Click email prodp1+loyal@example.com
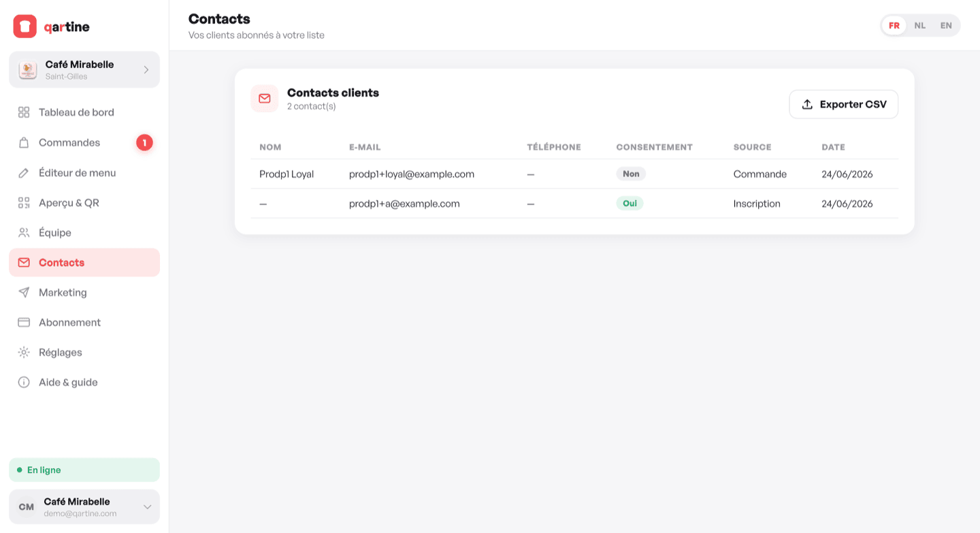Viewport: 980px width, 533px height. pyautogui.click(x=412, y=174)
